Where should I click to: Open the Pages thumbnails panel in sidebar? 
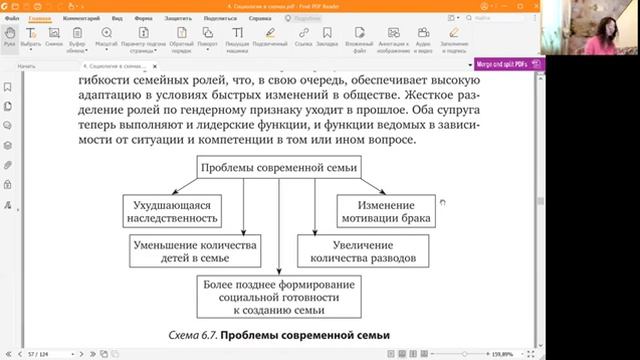[x=7, y=107]
